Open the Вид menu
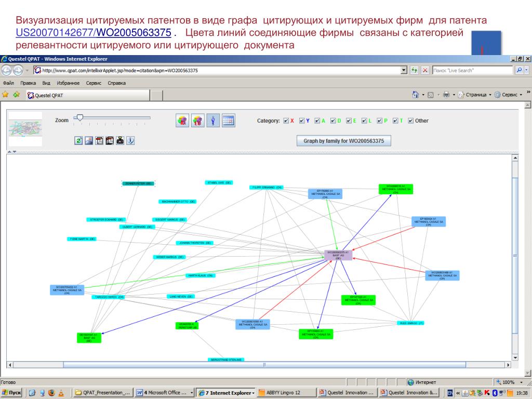 pyautogui.click(x=46, y=83)
